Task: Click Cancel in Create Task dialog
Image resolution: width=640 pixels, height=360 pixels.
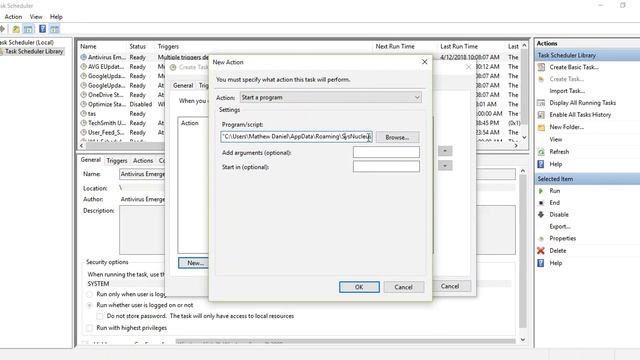Action: (450, 286)
